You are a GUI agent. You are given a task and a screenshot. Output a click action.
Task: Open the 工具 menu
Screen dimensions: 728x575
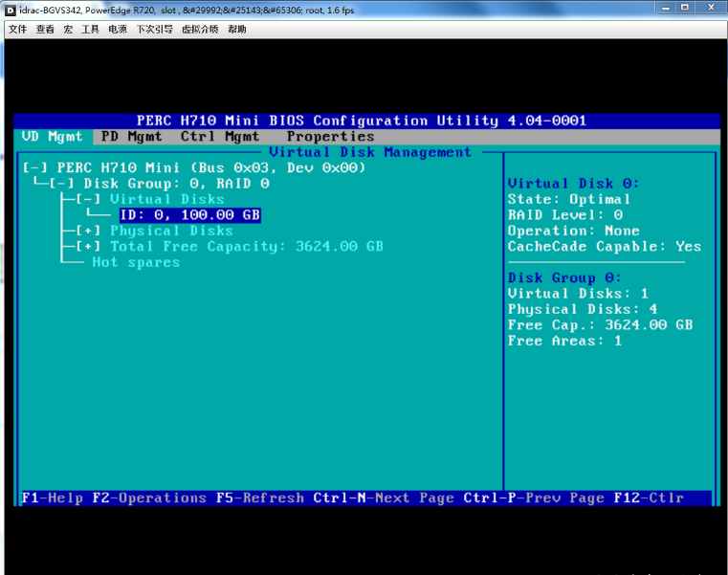90,30
